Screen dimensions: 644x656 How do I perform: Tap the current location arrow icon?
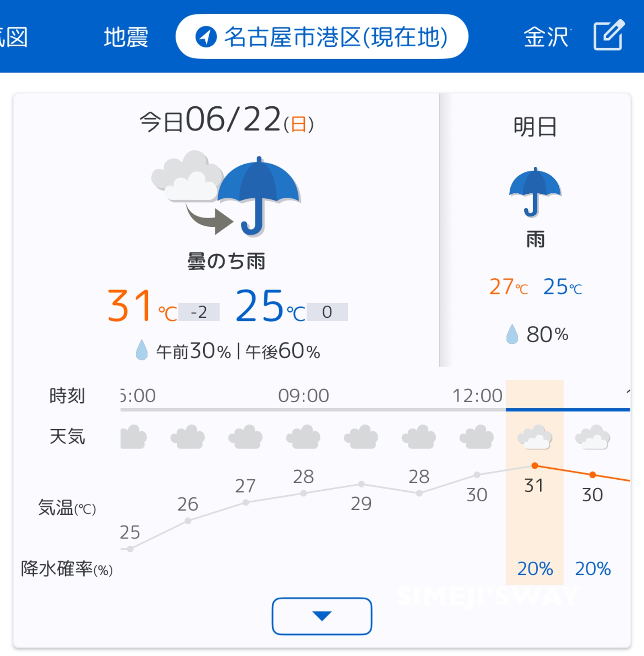[x=206, y=37]
